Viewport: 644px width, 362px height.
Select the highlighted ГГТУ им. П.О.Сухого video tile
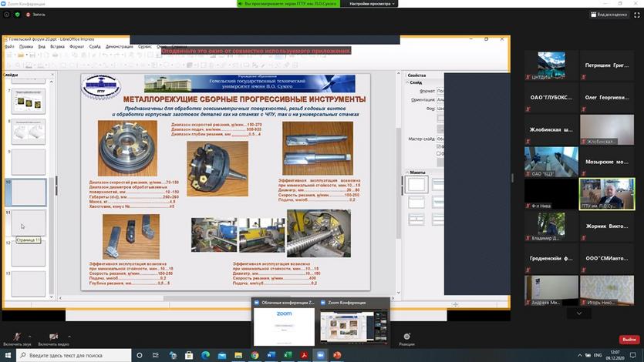pos(607,194)
